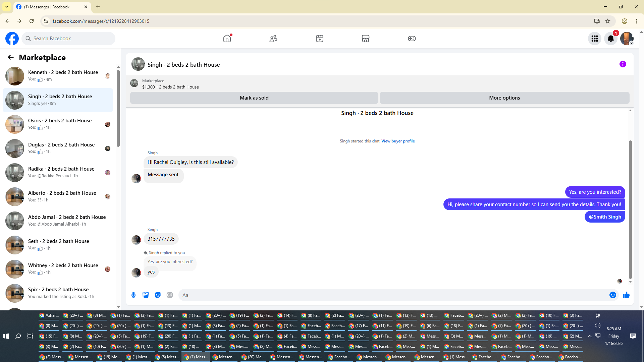Click the Aa message input field
This screenshot has height=362, width=644.
(x=392, y=295)
